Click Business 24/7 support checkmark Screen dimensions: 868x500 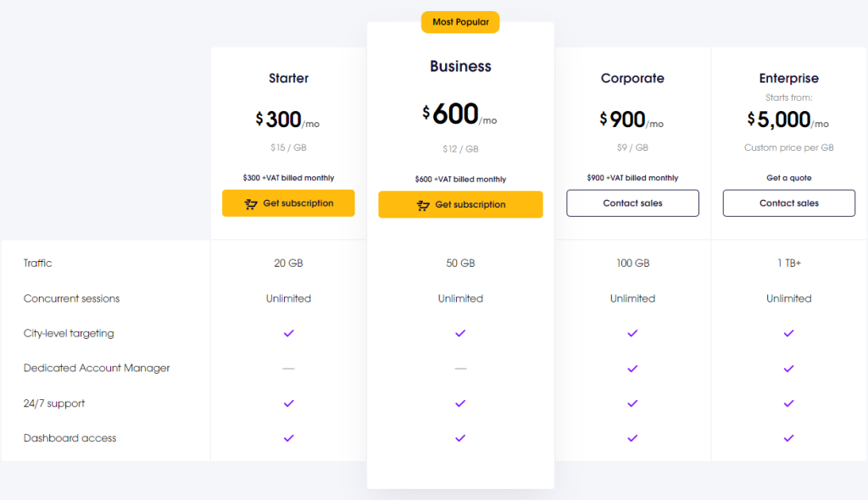click(460, 403)
